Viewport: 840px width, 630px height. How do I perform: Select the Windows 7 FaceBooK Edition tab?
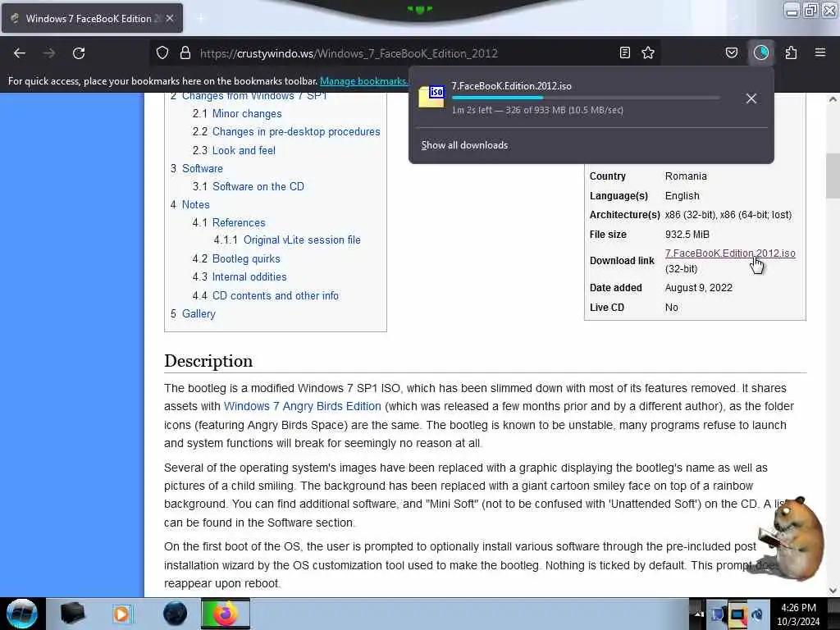(x=92, y=18)
